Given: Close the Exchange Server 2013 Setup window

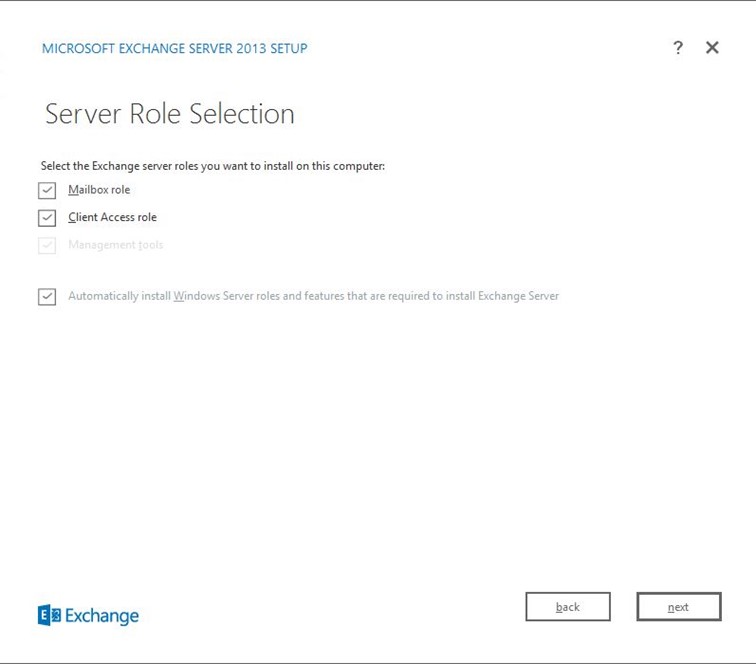Looking at the screenshot, I should [x=712, y=48].
